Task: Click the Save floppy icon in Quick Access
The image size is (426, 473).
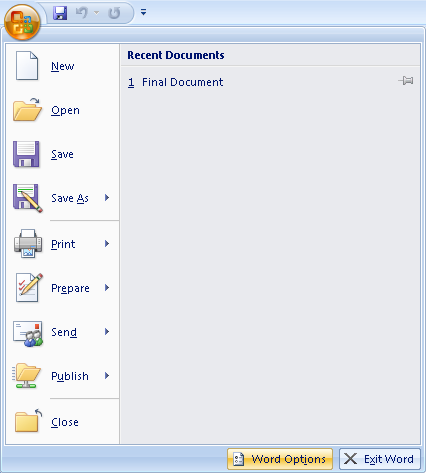Action: click(x=60, y=13)
